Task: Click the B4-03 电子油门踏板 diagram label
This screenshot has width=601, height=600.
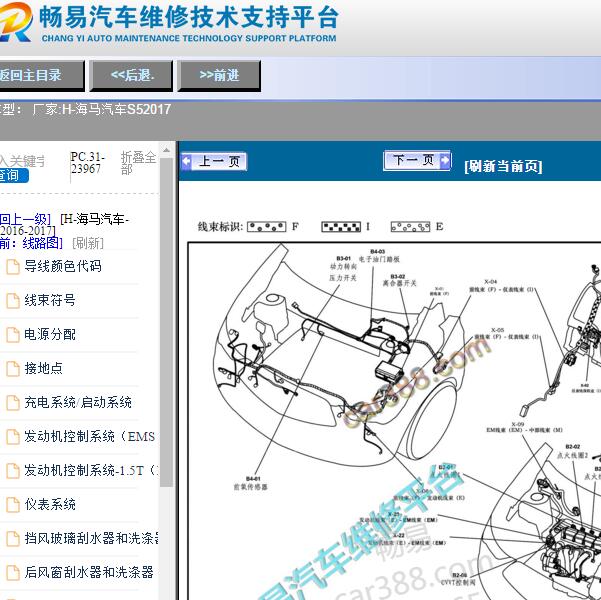Action: coord(379,256)
